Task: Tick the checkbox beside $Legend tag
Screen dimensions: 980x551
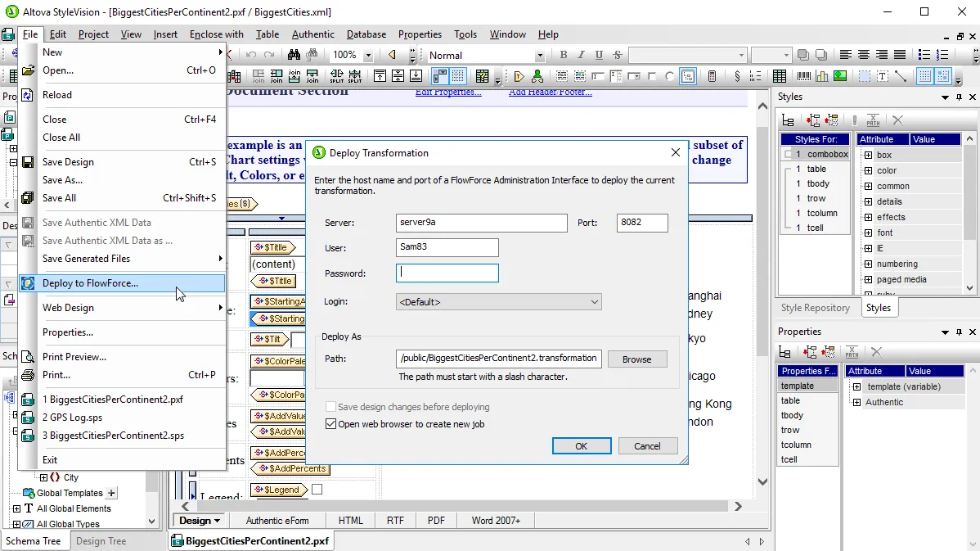Action: coord(317,490)
